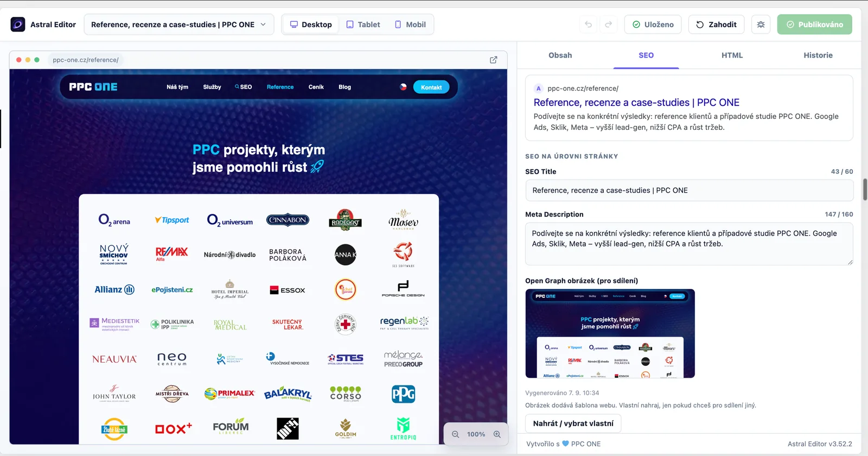This screenshot has width=868, height=456.
Task: Click the Radegast logo
Action: 346,220
